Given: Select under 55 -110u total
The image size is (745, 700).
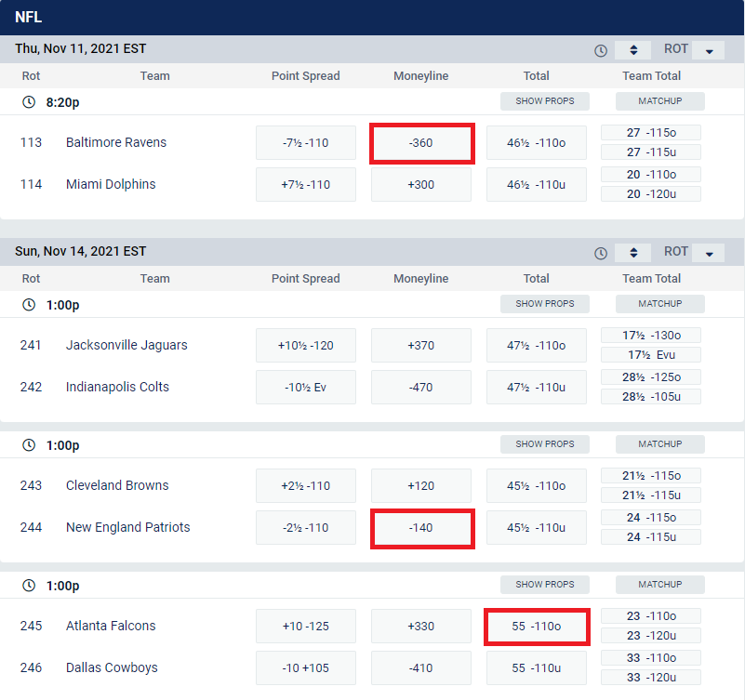Looking at the screenshot, I should tap(537, 668).
